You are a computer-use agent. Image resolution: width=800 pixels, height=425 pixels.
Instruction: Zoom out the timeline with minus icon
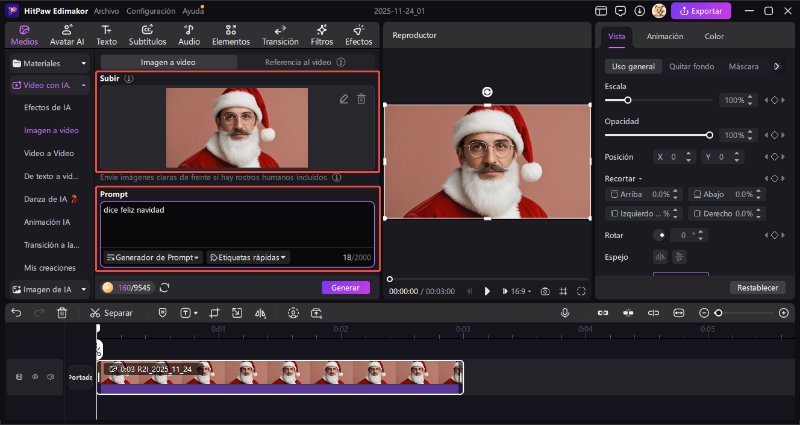pos(704,313)
